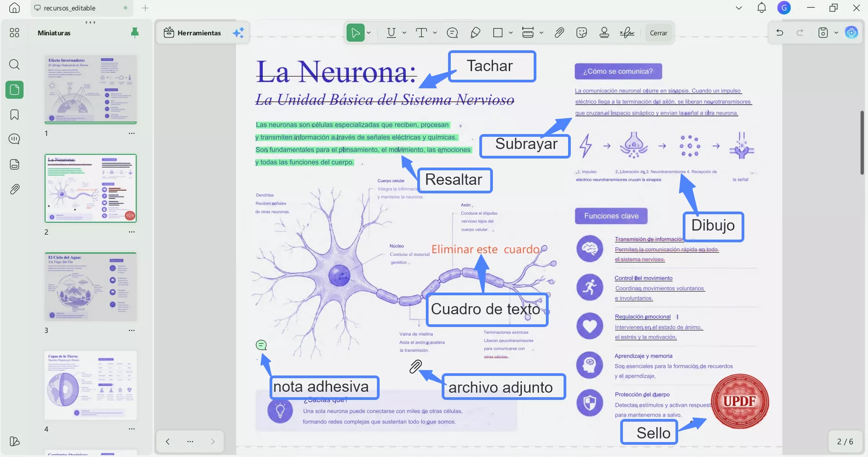This screenshot has width=868, height=457.
Task: Select page 2 thumbnail
Action: coord(91,188)
